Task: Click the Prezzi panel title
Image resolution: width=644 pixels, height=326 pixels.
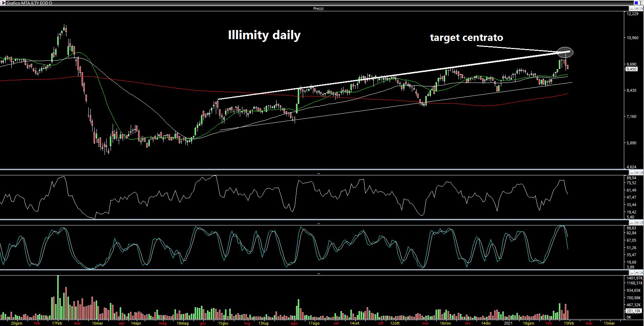Action: click(x=318, y=8)
